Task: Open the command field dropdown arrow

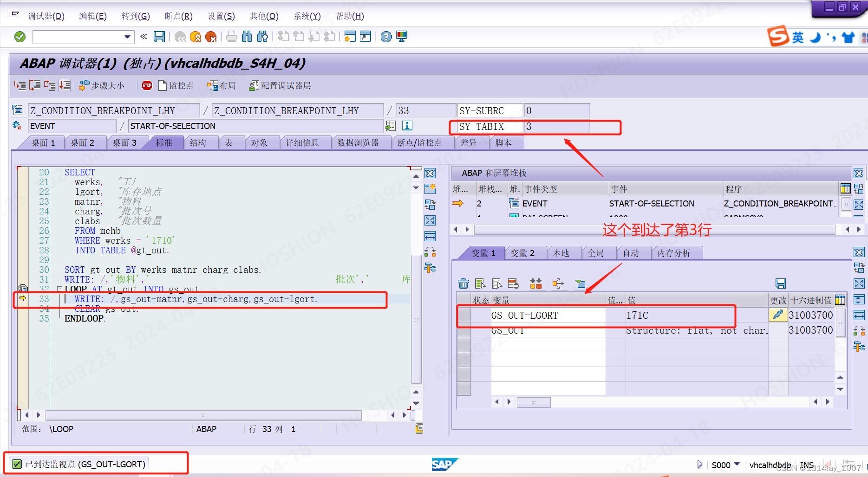Action: pos(127,37)
